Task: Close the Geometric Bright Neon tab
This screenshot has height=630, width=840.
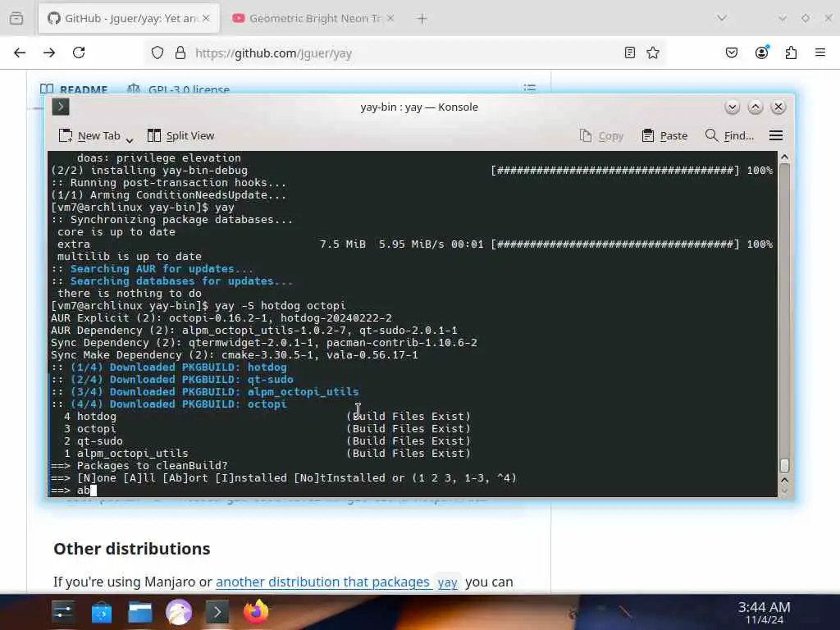Action: (x=390, y=18)
